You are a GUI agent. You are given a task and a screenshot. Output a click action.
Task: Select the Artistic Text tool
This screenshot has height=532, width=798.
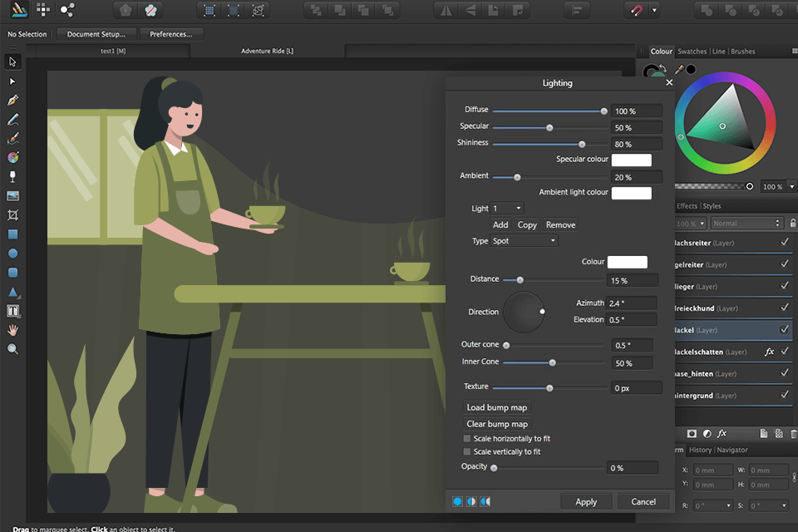point(12,310)
